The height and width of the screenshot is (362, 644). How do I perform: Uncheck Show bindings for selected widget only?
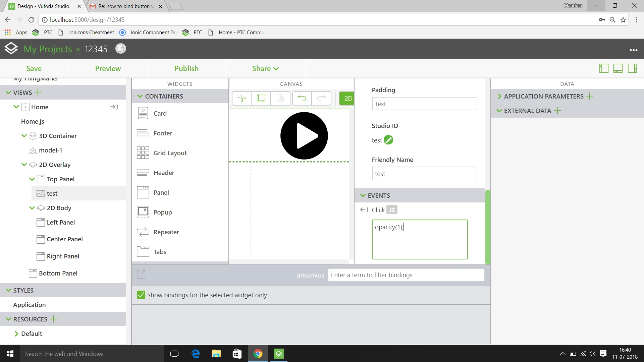click(141, 295)
